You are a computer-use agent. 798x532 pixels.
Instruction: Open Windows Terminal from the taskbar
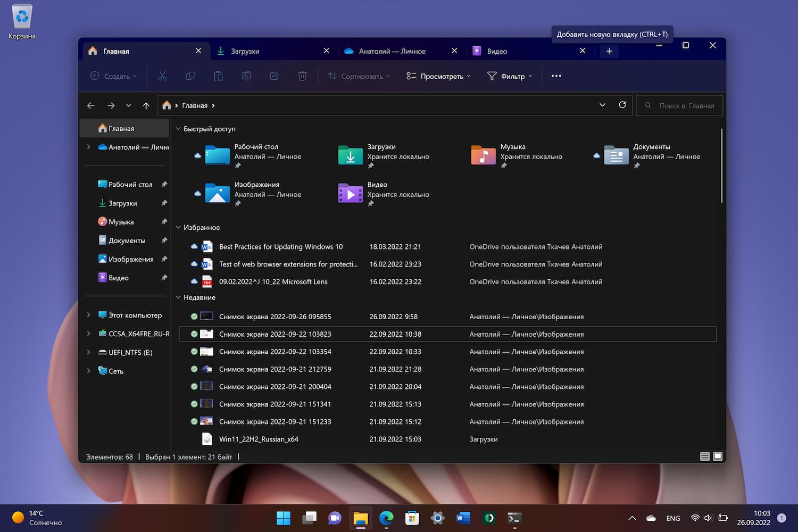(514, 518)
